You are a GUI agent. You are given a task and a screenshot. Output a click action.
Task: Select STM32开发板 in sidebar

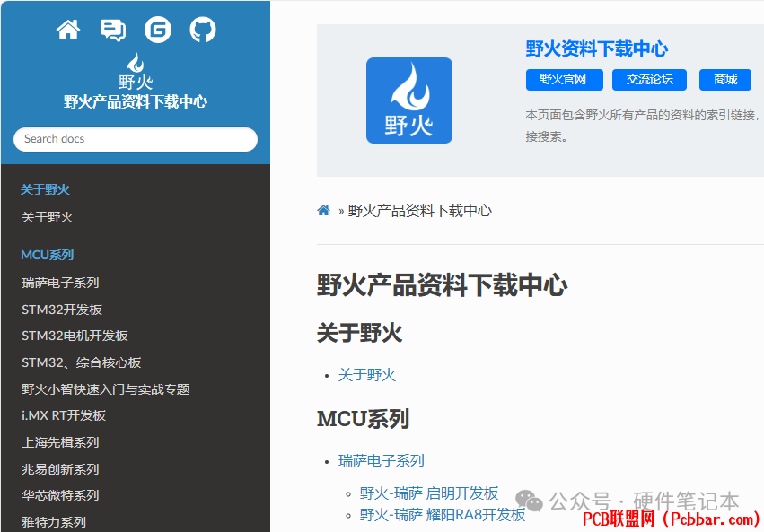coord(62,310)
